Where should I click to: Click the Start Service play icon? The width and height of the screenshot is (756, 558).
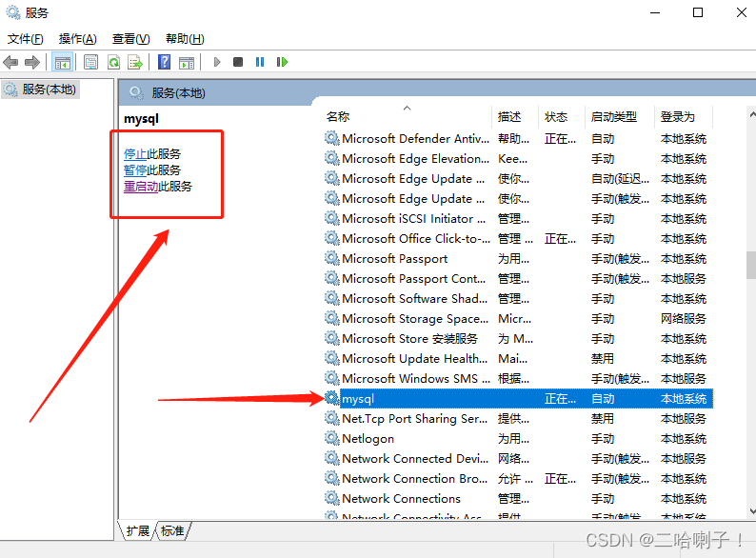point(217,62)
